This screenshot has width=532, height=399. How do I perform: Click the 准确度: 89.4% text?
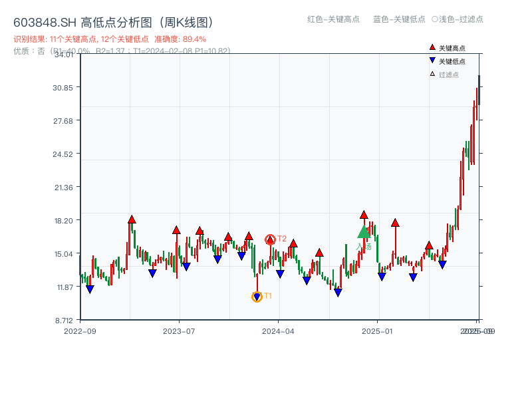click(180, 39)
